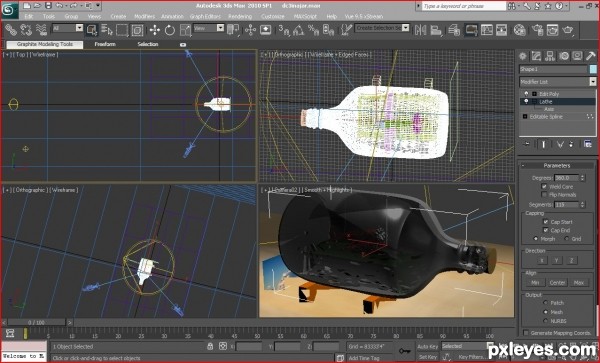The width and height of the screenshot is (600, 363).
Task: Switch to the Hierarchy command panel
Action: 550,56
